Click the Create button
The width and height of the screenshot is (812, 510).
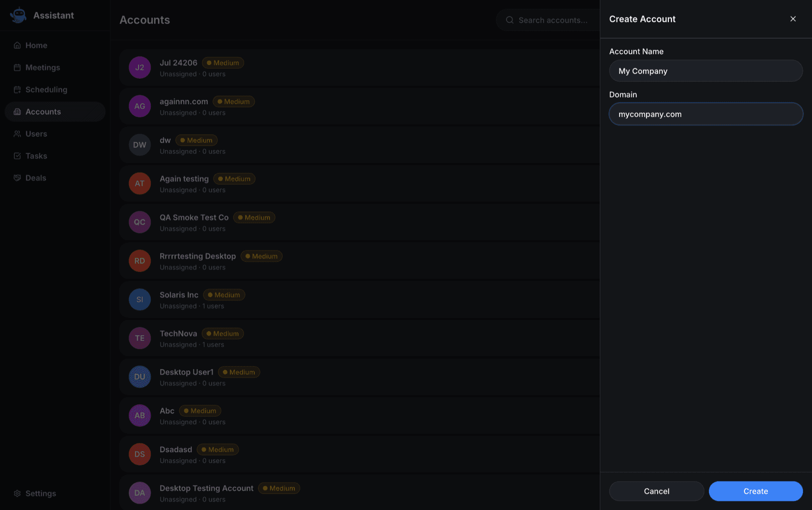click(x=756, y=491)
